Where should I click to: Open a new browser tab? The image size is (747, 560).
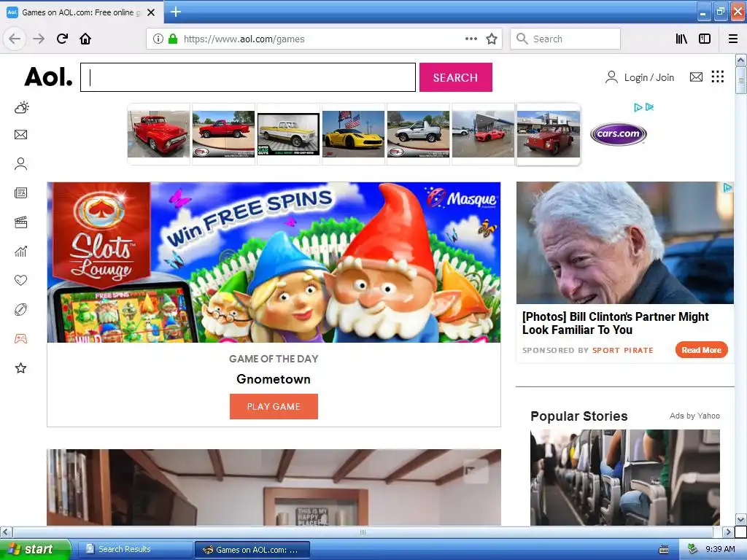point(176,12)
